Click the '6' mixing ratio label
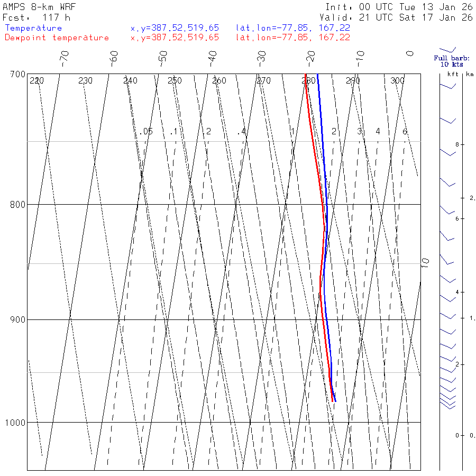 pos(405,132)
